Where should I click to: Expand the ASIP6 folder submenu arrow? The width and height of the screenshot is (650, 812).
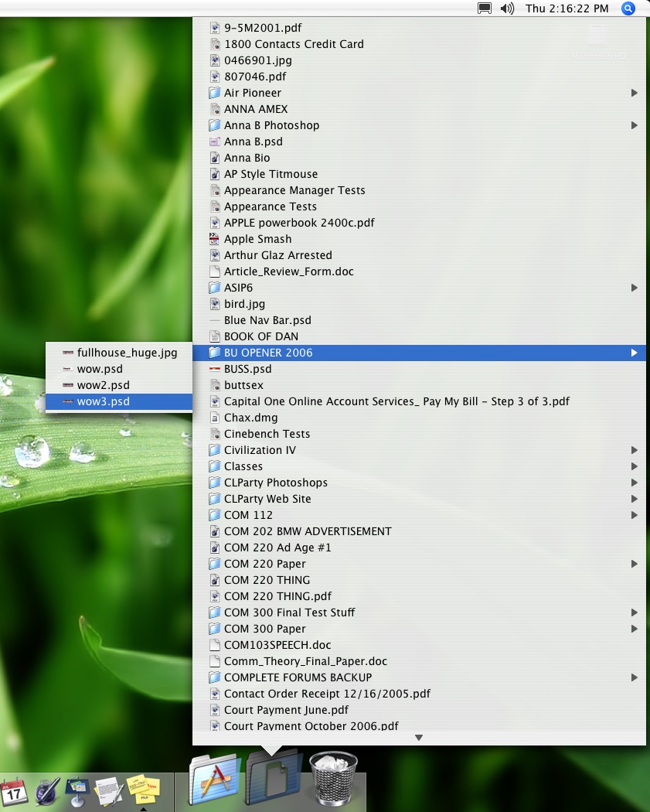(x=634, y=288)
